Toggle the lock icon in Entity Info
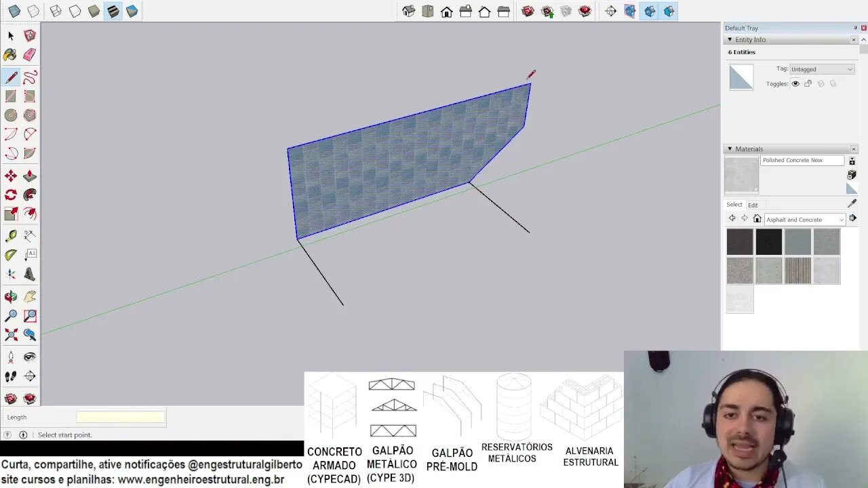Viewport: 868px width, 488px height. click(x=808, y=84)
